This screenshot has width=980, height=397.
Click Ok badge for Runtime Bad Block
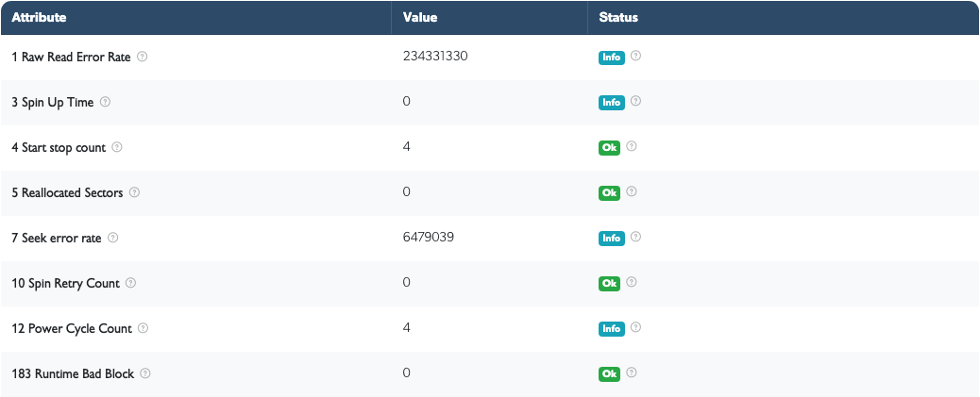(x=609, y=374)
